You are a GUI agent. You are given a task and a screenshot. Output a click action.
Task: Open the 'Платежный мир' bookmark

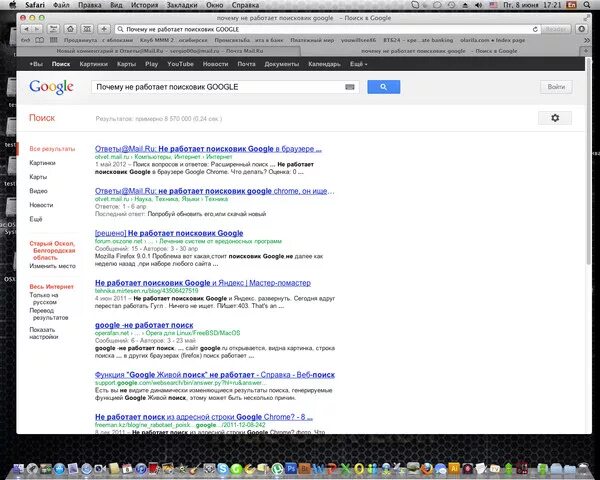click(x=312, y=40)
